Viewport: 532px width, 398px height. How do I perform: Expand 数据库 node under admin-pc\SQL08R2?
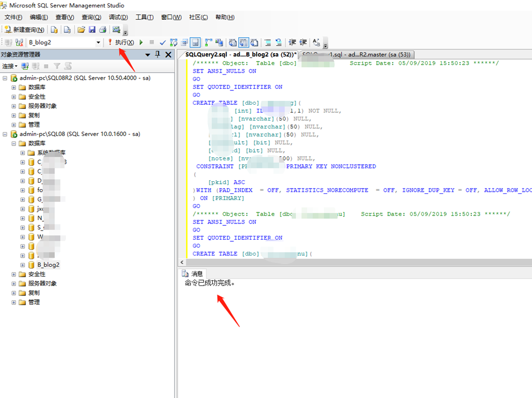point(14,87)
